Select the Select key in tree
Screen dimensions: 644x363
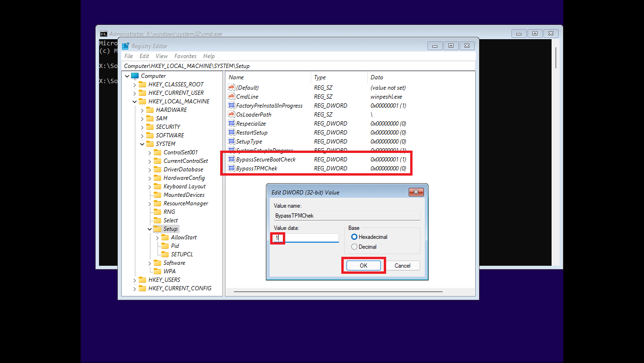click(171, 220)
